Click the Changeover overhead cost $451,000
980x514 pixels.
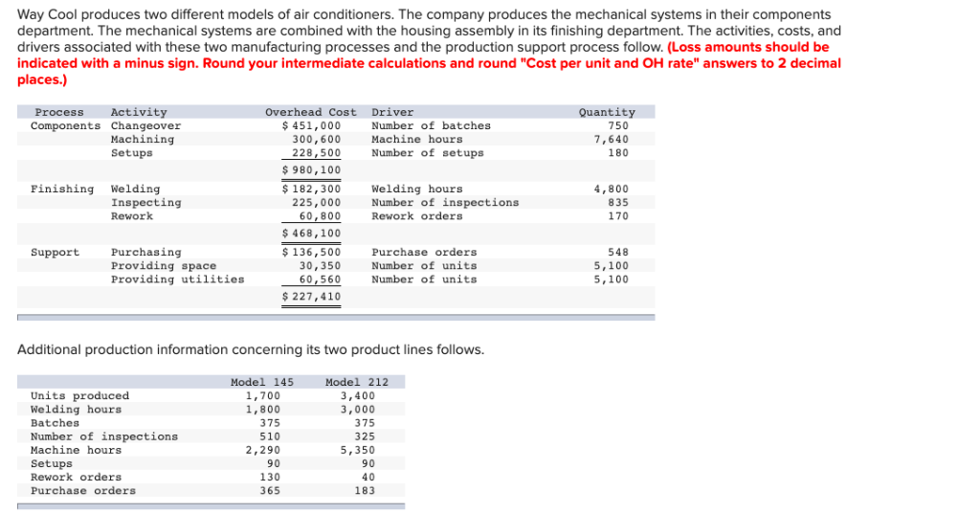(311, 125)
